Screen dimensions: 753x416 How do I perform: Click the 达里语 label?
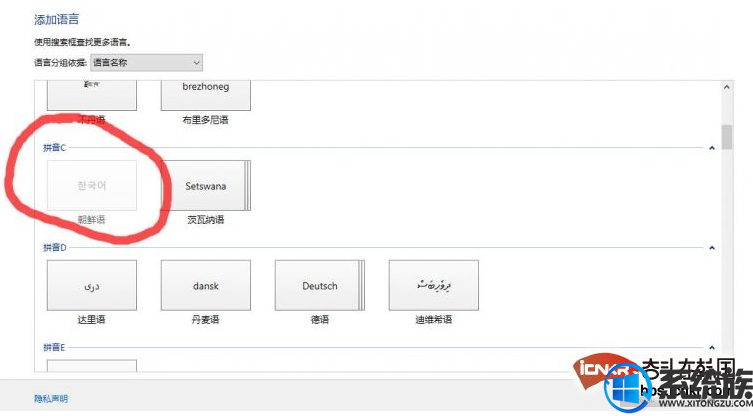tap(91, 319)
